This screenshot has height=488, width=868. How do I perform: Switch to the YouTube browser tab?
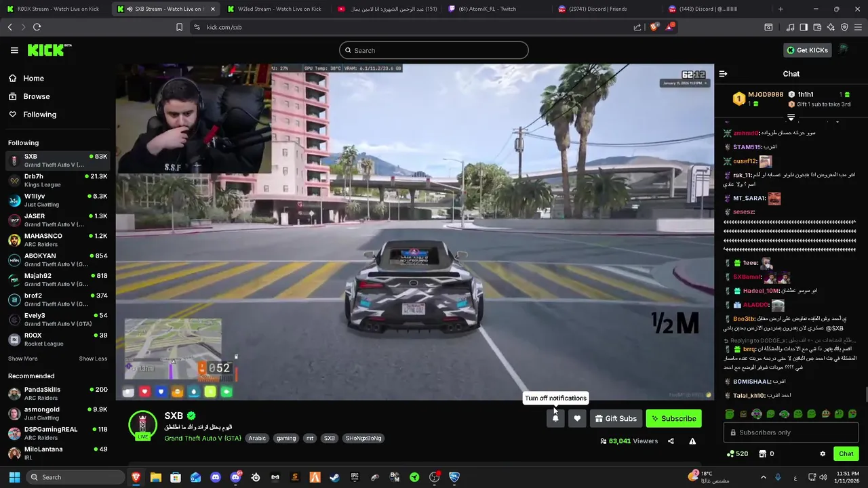click(387, 9)
